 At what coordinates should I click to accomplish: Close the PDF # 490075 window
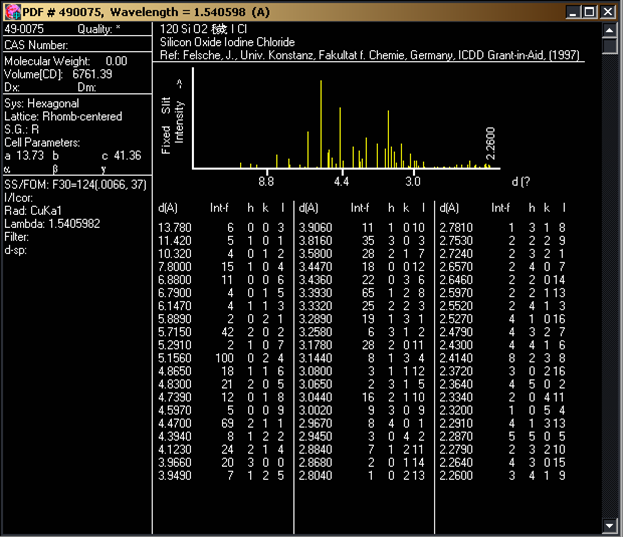tap(608, 12)
